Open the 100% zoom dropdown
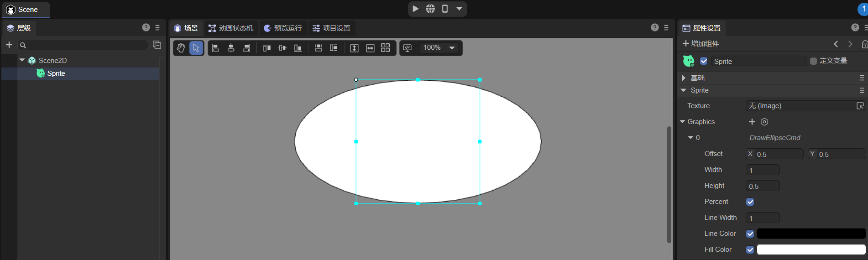This screenshot has height=260, width=868. coord(439,48)
